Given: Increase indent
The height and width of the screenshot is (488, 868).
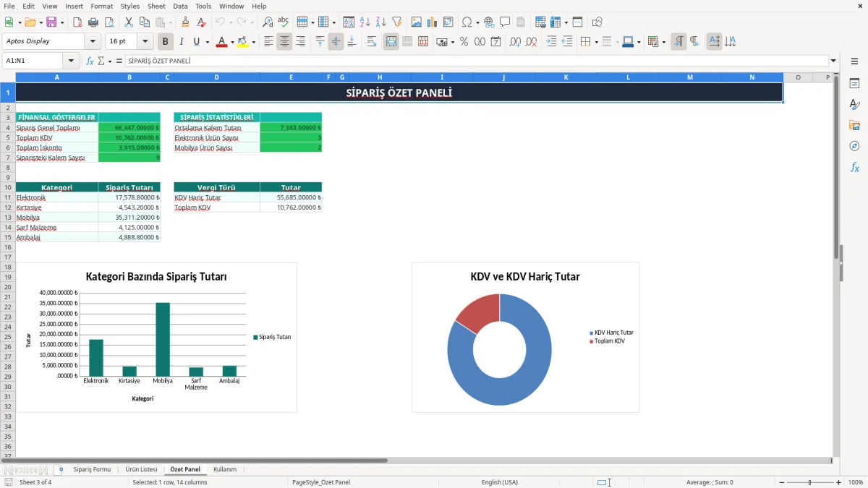Looking at the screenshot, I should point(551,42).
